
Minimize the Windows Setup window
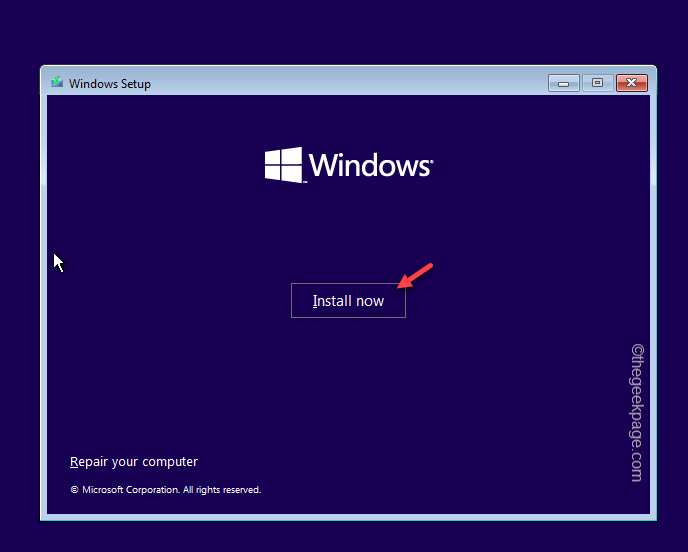[x=564, y=83]
